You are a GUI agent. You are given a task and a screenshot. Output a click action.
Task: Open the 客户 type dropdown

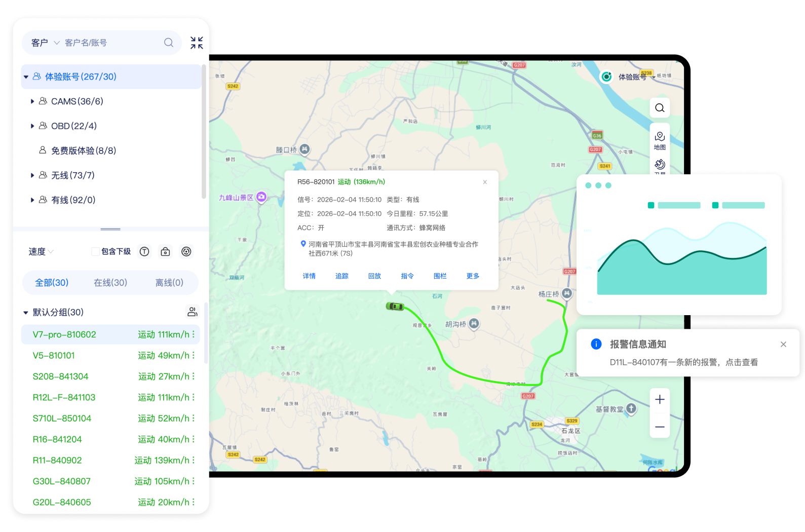click(46, 43)
